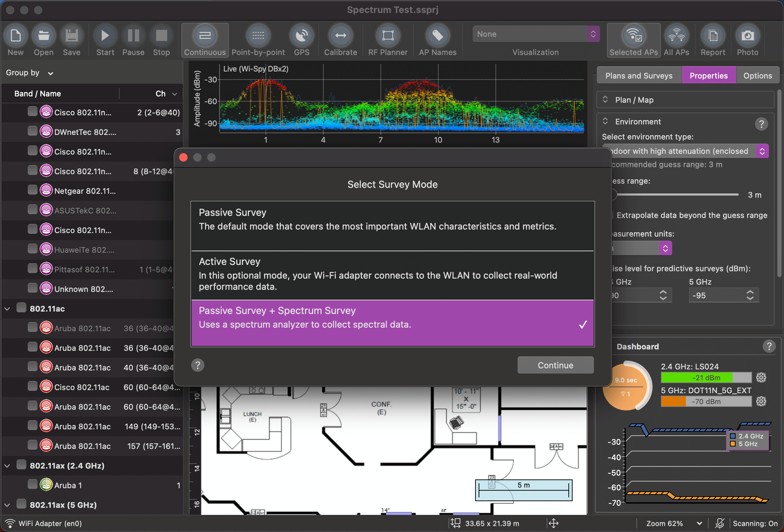
Task: Tick the 802.11ac group checkbox
Action: tap(21, 308)
